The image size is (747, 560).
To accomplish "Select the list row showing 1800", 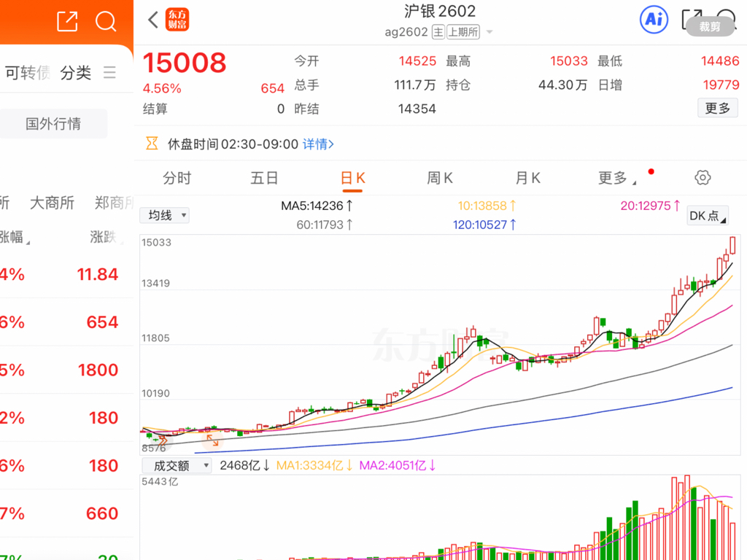I will pos(66,370).
